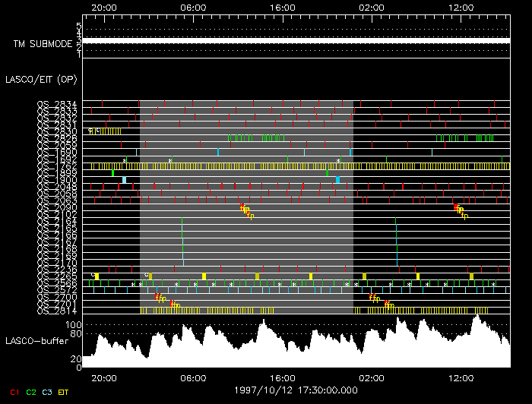
Task: Click the bottom axis 06:00 time label
Action: tap(193, 377)
